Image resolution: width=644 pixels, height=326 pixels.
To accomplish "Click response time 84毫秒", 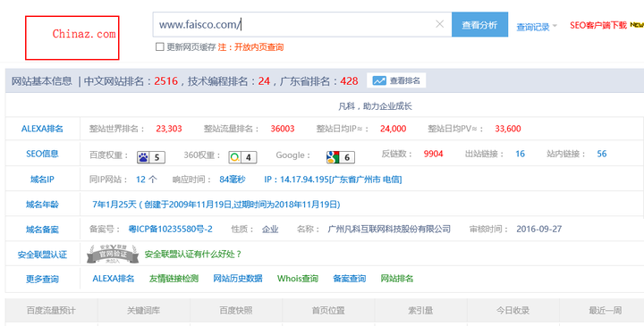I will coord(233,180).
